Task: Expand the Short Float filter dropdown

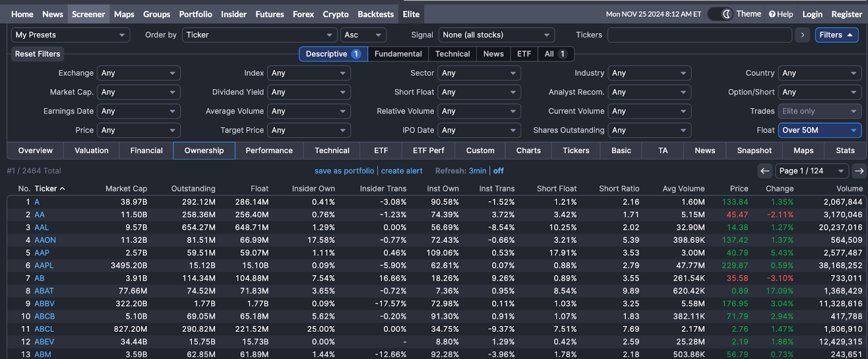Action: point(479,92)
